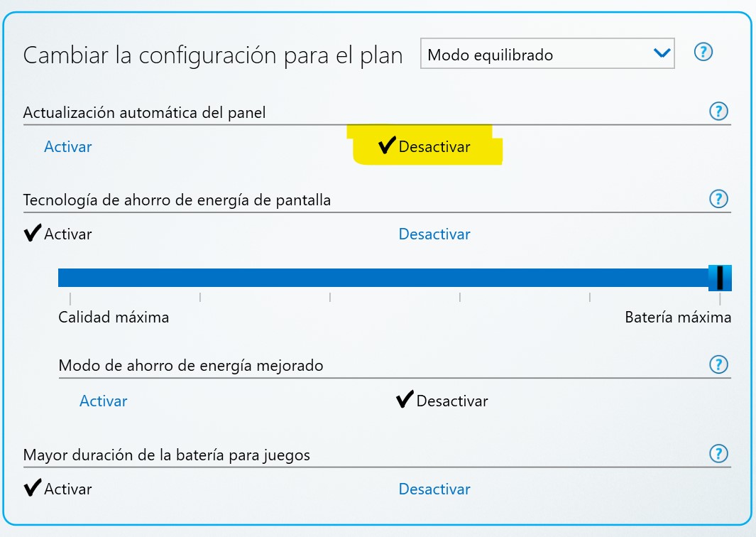Click checkmark next to Activar for games battery
Viewport: 756px width, 537px height.
click(33, 487)
